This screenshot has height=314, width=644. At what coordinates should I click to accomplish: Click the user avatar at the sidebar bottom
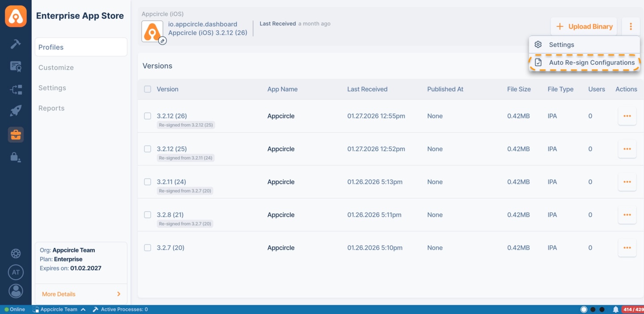(16, 291)
